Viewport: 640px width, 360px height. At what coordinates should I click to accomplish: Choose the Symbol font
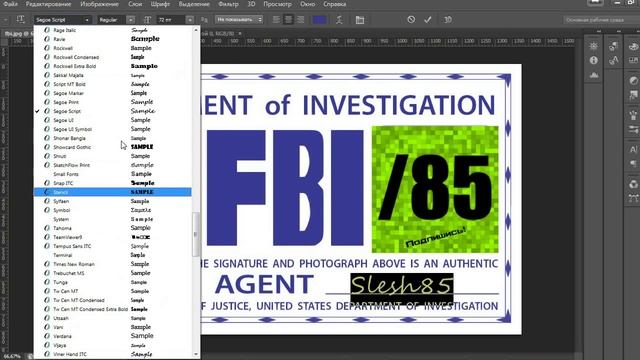pyautogui.click(x=113, y=210)
